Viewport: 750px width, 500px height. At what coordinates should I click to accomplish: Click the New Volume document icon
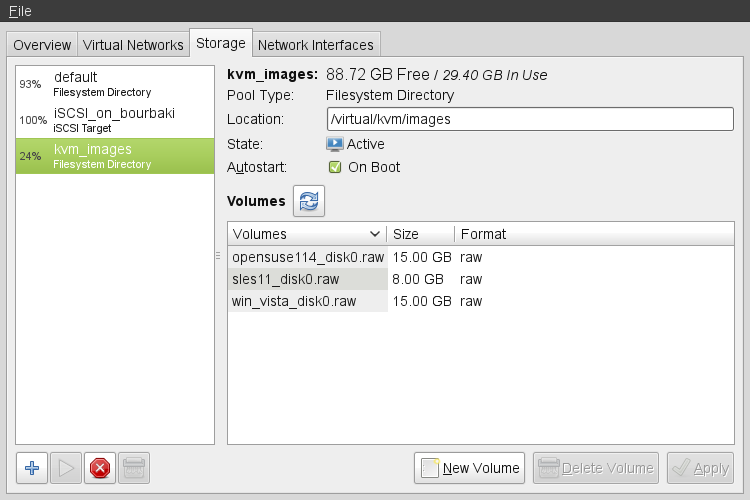(x=430, y=468)
